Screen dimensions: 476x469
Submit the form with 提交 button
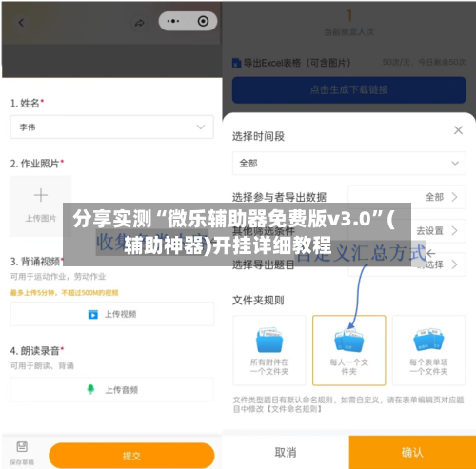(131, 456)
